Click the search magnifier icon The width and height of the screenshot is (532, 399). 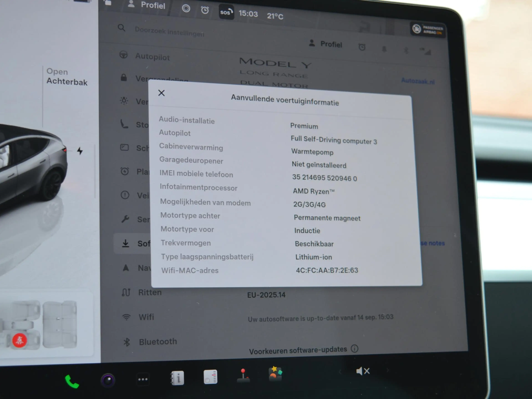pyautogui.click(x=121, y=28)
